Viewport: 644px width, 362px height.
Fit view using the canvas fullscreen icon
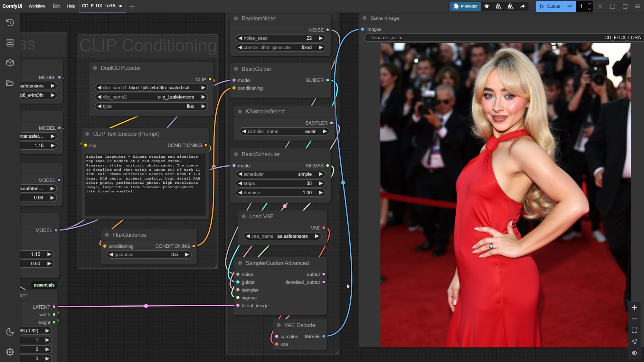[634, 330]
